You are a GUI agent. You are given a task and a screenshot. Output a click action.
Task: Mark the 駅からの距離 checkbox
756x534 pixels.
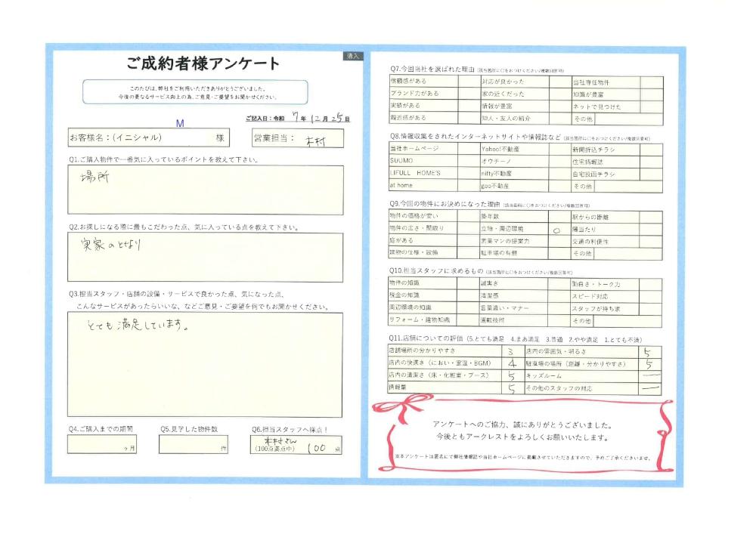pos(652,216)
